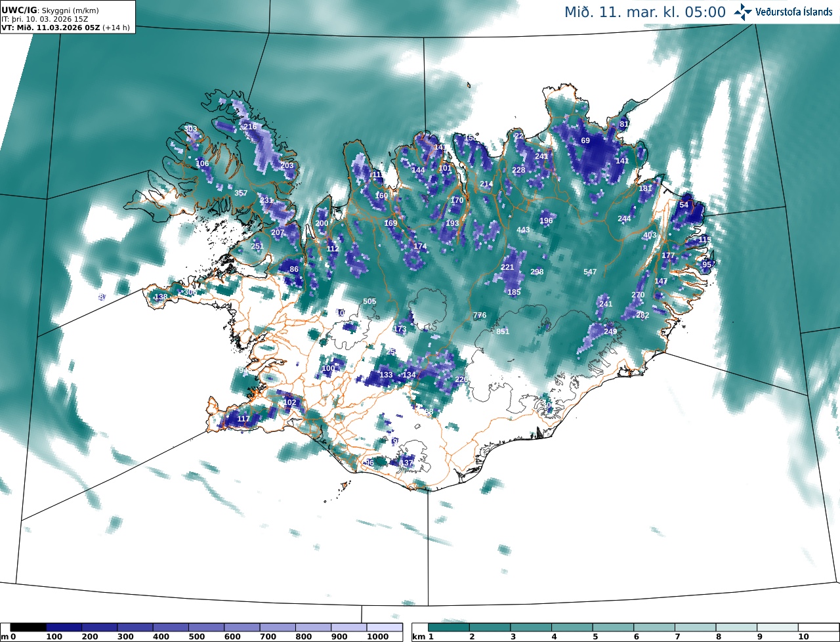Click the 115 visibility value
The height and width of the screenshot is (642, 840).
coord(705,240)
